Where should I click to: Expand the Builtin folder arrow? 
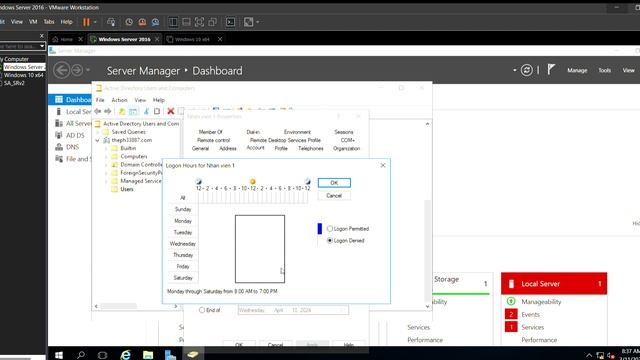click(x=106, y=148)
